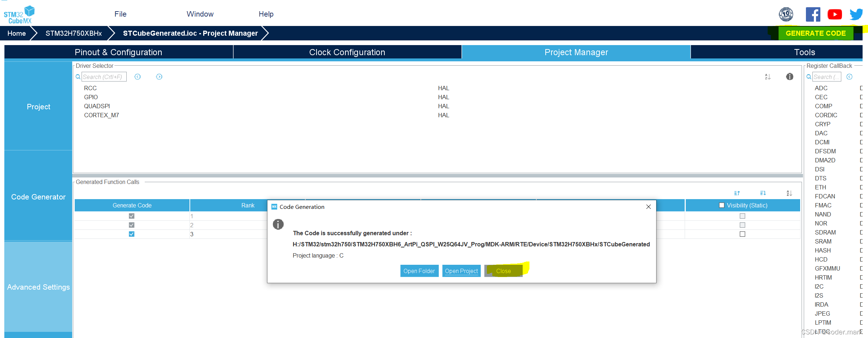
Task: Switch to Pinout & Configuration tab
Action: pos(118,52)
